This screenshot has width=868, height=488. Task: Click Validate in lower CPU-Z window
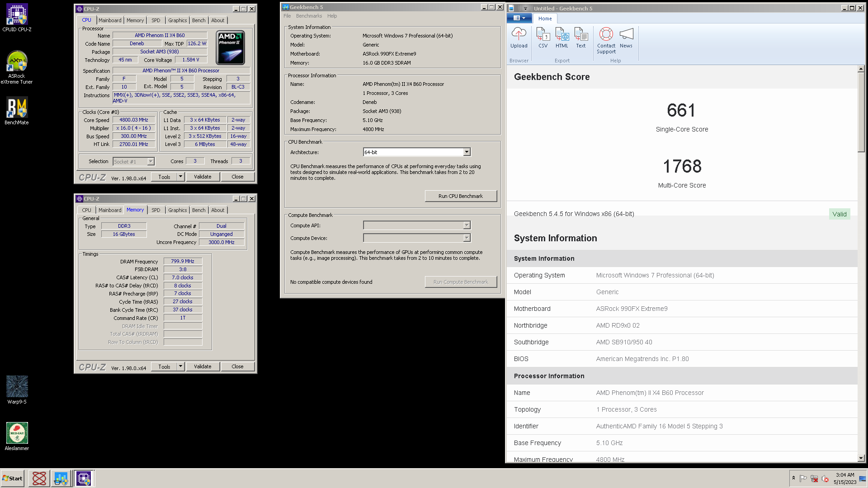(203, 366)
